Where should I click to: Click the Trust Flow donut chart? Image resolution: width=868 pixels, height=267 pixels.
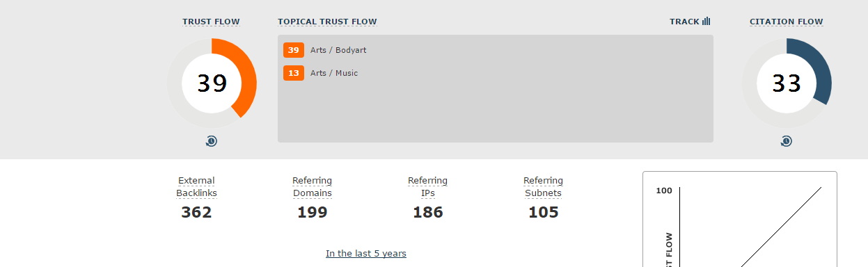pyautogui.click(x=212, y=83)
